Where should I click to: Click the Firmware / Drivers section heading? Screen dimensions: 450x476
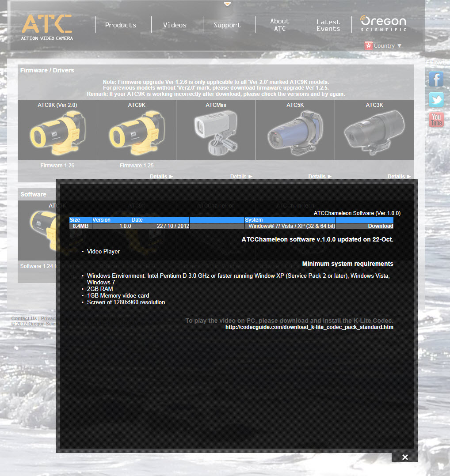47,70
